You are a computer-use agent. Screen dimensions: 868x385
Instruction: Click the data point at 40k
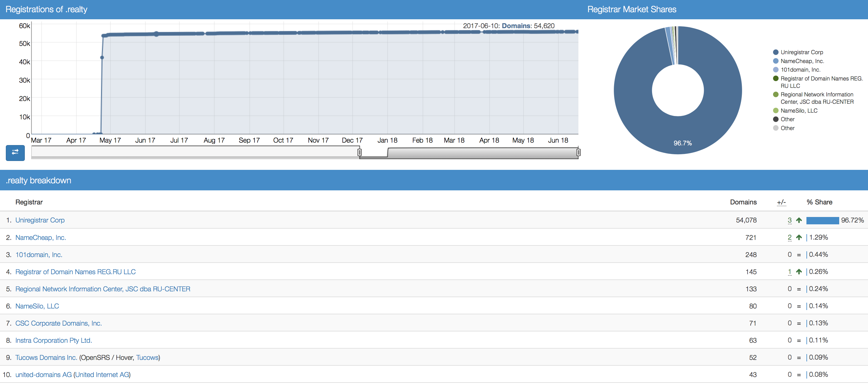point(102,58)
